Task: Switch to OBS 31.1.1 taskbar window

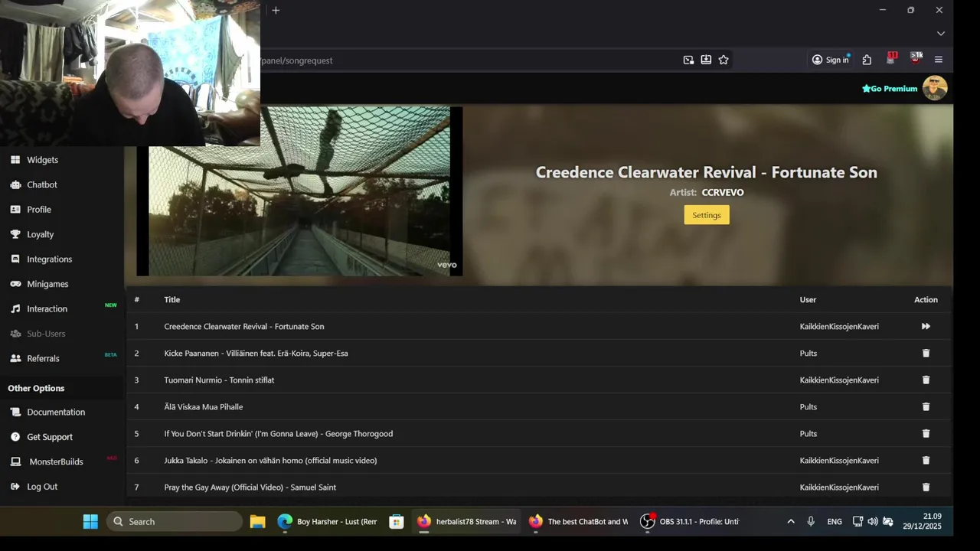Action: (x=690, y=521)
